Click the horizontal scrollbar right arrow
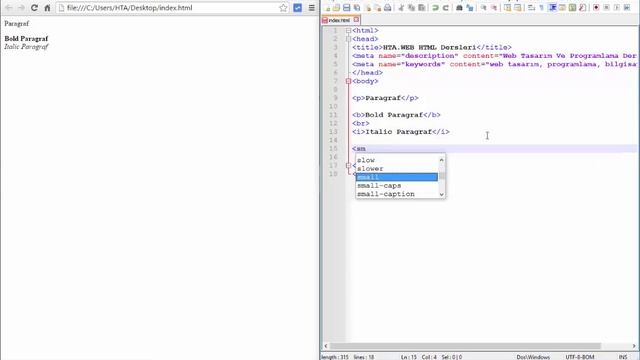 (x=634, y=346)
